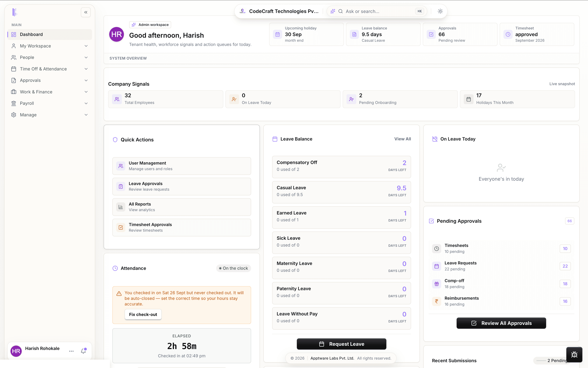Screen dimensions: 588x368
Task: Select Dashboard in the sidebar
Action: 50,34
